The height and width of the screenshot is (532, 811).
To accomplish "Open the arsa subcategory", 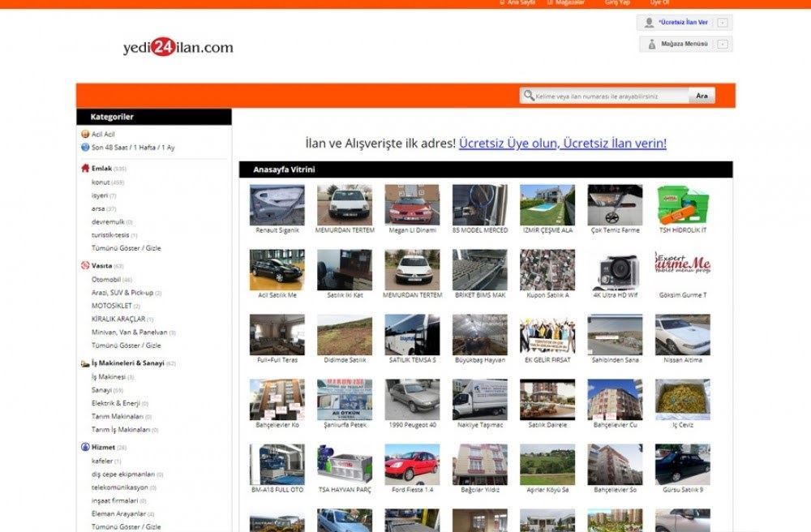I will pyautogui.click(x=98, y=209).
